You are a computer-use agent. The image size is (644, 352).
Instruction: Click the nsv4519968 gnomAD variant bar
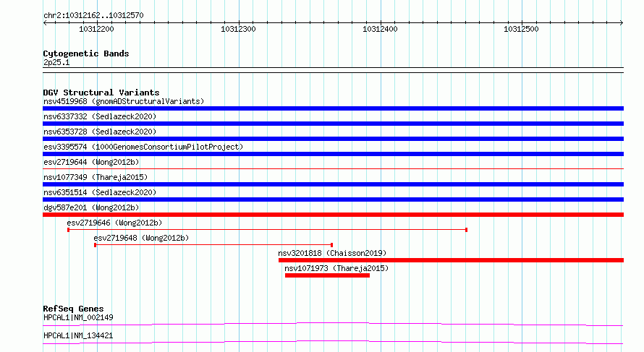coord(333,108)
